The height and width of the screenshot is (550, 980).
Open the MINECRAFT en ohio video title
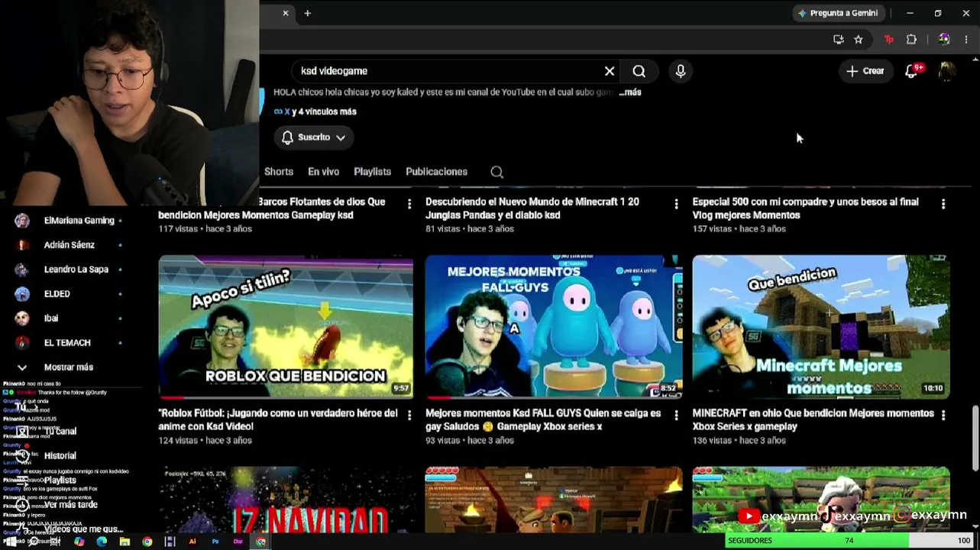click(x=813, y=420)
